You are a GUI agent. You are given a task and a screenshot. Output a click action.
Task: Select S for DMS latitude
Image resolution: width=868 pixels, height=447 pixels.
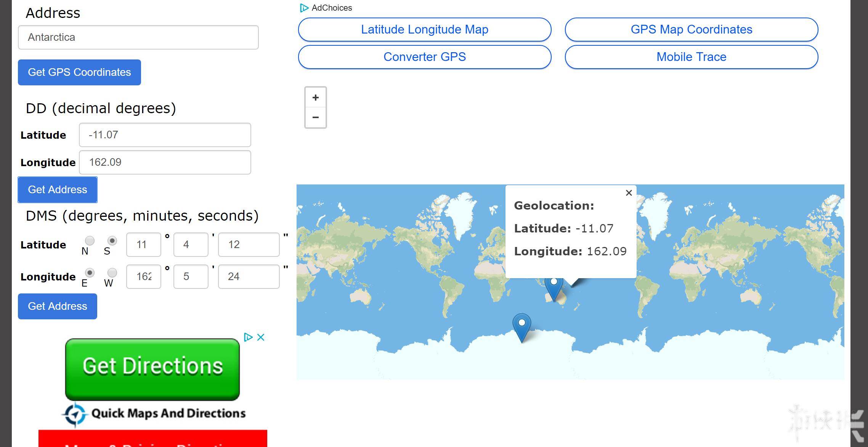(112, 240)
